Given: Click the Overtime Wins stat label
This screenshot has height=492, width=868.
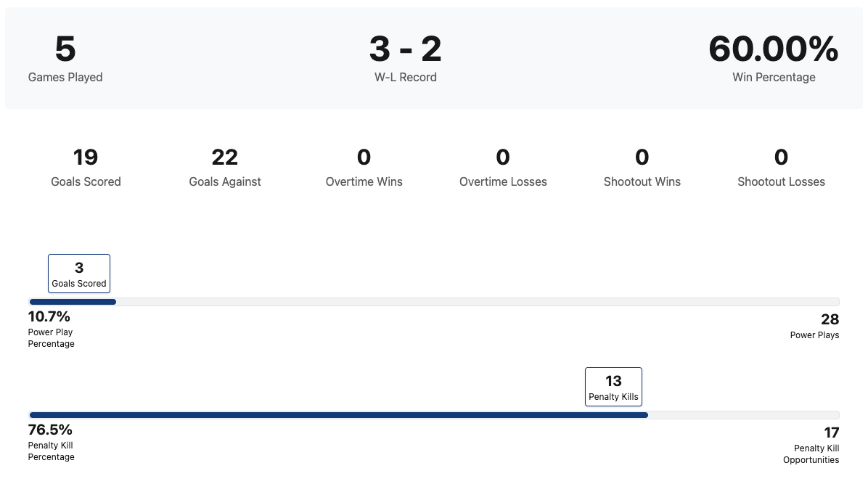Looking at the screenshot, I should (364, 182).
